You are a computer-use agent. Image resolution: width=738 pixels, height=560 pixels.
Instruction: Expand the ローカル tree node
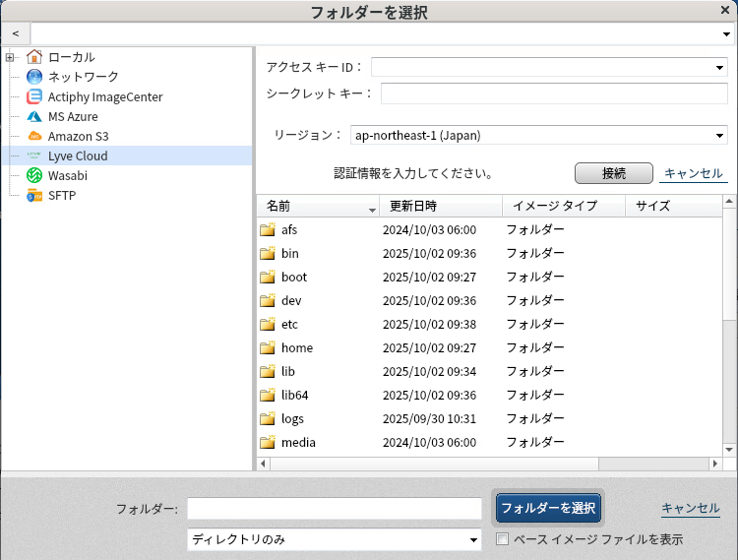(x=10, y=57)
